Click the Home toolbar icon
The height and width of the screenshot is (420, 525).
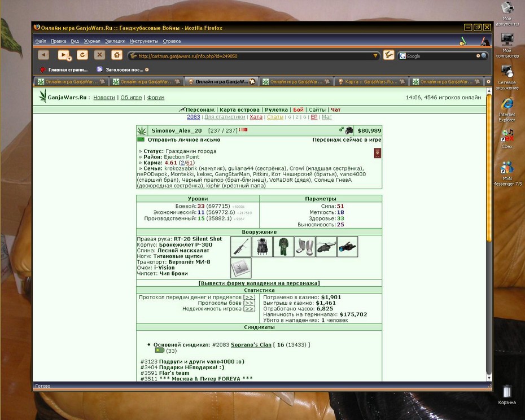click(116, 55)
